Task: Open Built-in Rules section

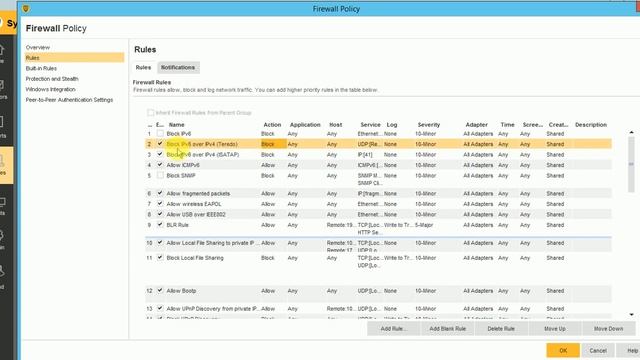Action: [41, 69]
